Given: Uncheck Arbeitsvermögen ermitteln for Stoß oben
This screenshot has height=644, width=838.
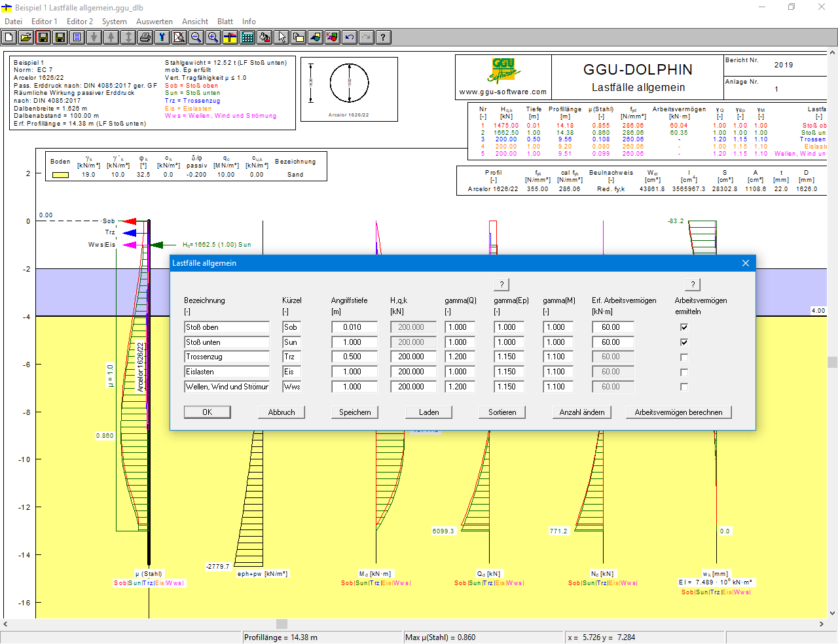Looking at the screenshot, I should pyautogui.click(x=684, y=327).
